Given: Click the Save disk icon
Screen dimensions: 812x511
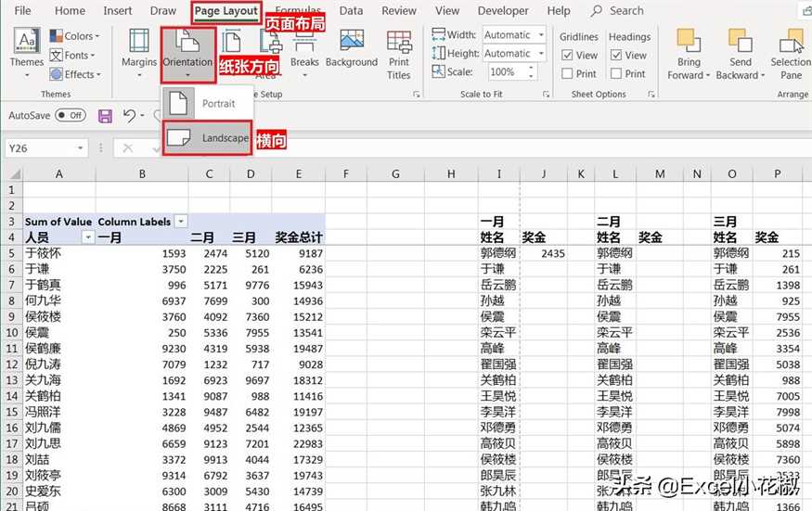Looking at the screenshot, I should [105, 116].
